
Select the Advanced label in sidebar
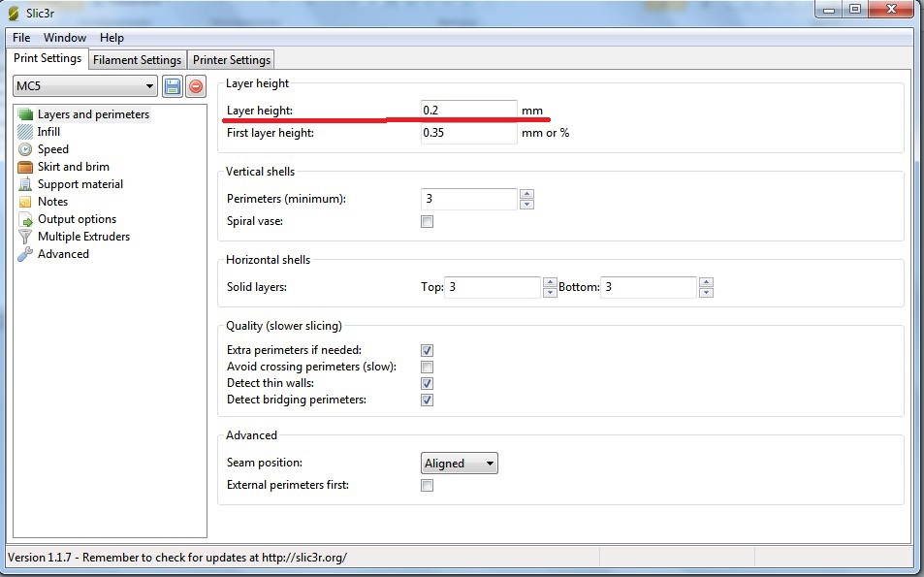[x=64, y=254]
